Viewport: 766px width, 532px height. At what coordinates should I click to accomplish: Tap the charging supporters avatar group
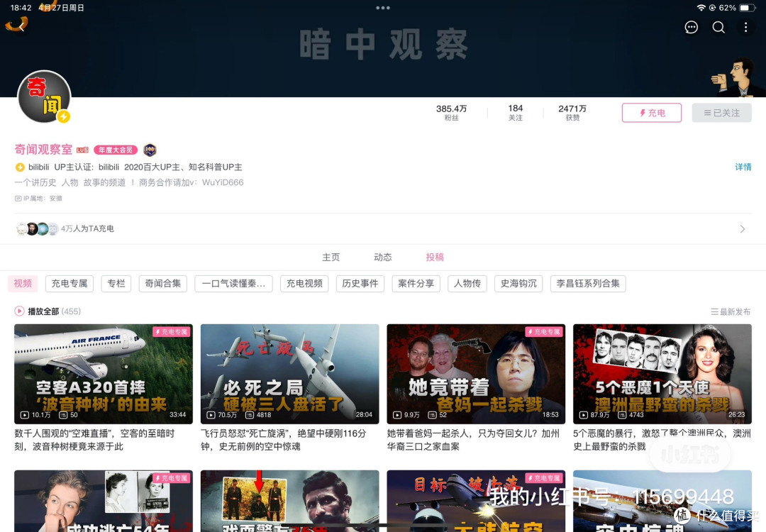click(x=37, y=228)
